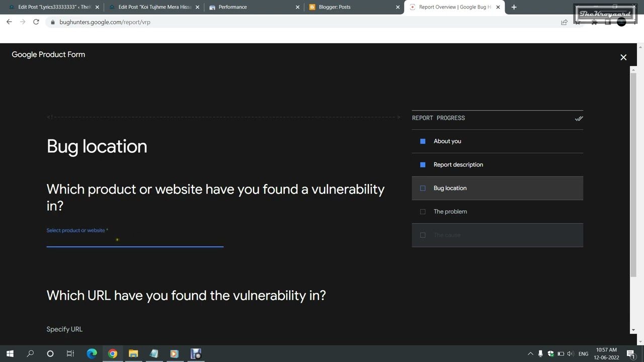Open Windows notification center

pyautogui.click(x=631, y=354)
